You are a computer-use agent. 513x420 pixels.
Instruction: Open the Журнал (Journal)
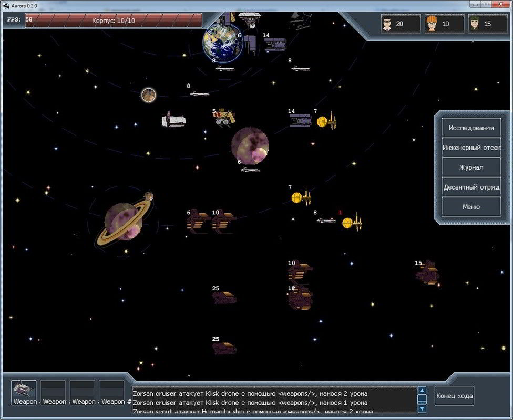pyautogui.click(x=471, y=167)
